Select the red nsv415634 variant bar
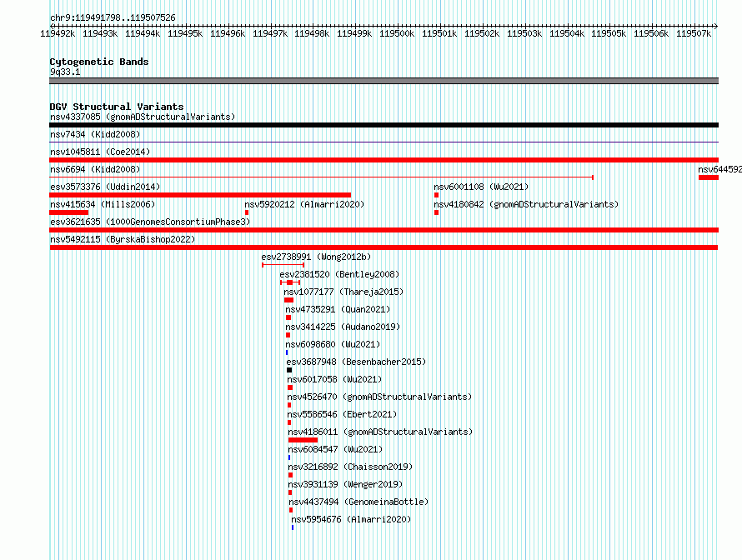This screenshot has width=742, height=560. [68, 212]
